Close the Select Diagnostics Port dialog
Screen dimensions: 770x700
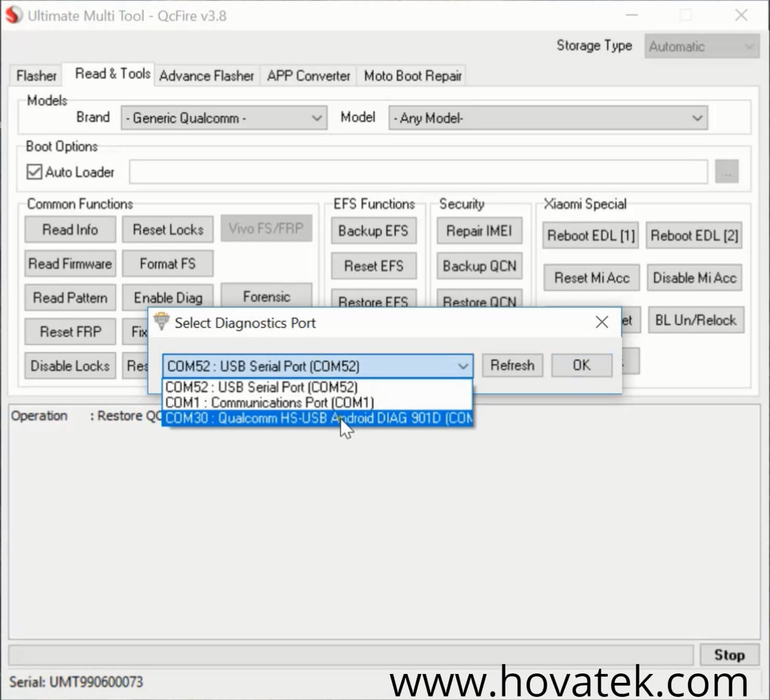(x=601, y=323)
